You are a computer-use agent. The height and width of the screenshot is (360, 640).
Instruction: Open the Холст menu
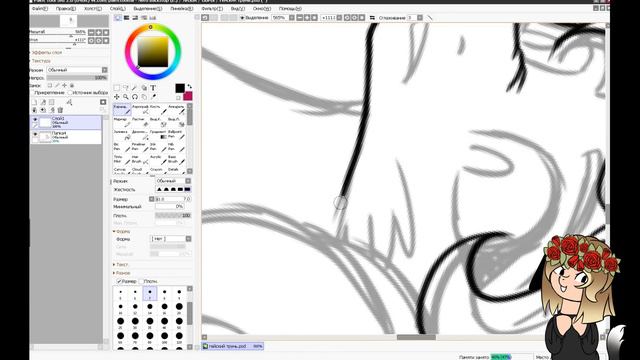point(93,8)
